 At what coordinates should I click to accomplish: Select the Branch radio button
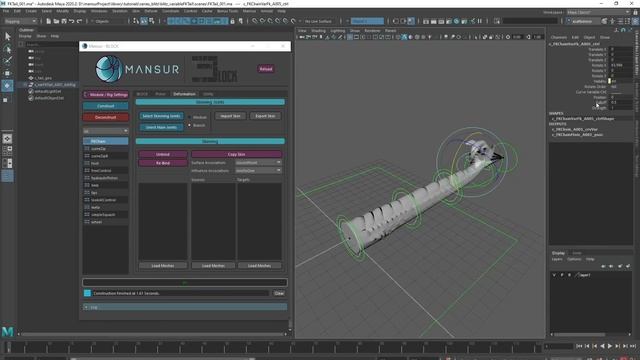pos(189,125)
